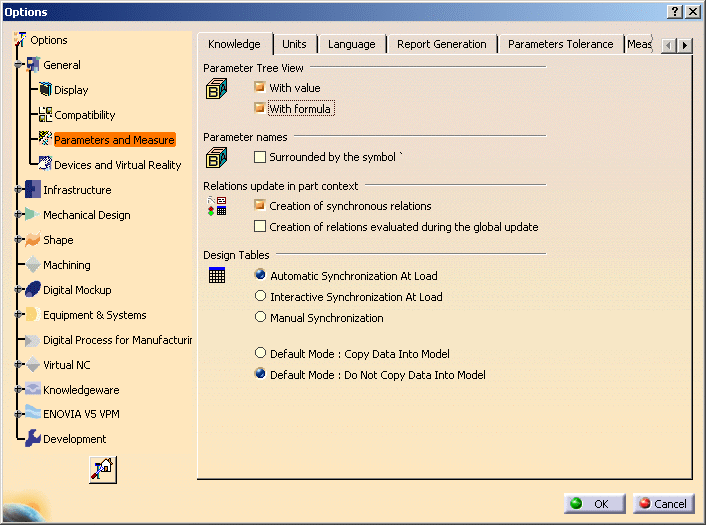The image size is (706, 525).
Task: Click the Digital Mockup category icon
Action: (33, 290)
